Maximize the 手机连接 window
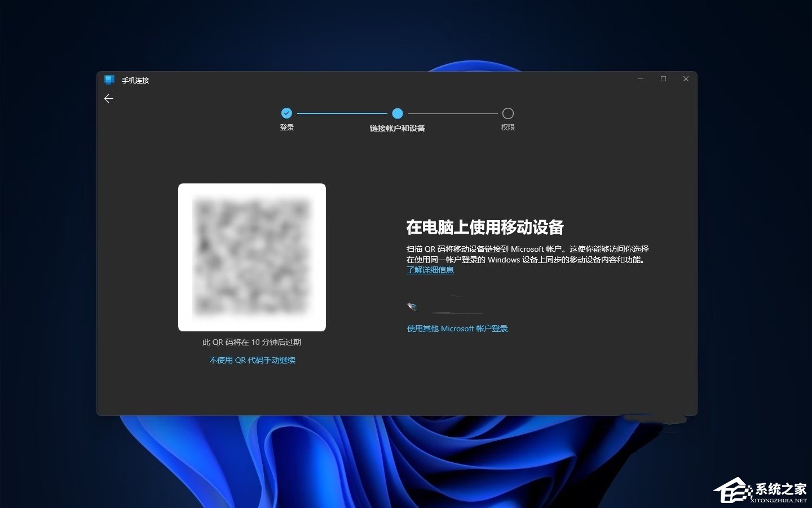The image size is (812, 508). point(664,79)
